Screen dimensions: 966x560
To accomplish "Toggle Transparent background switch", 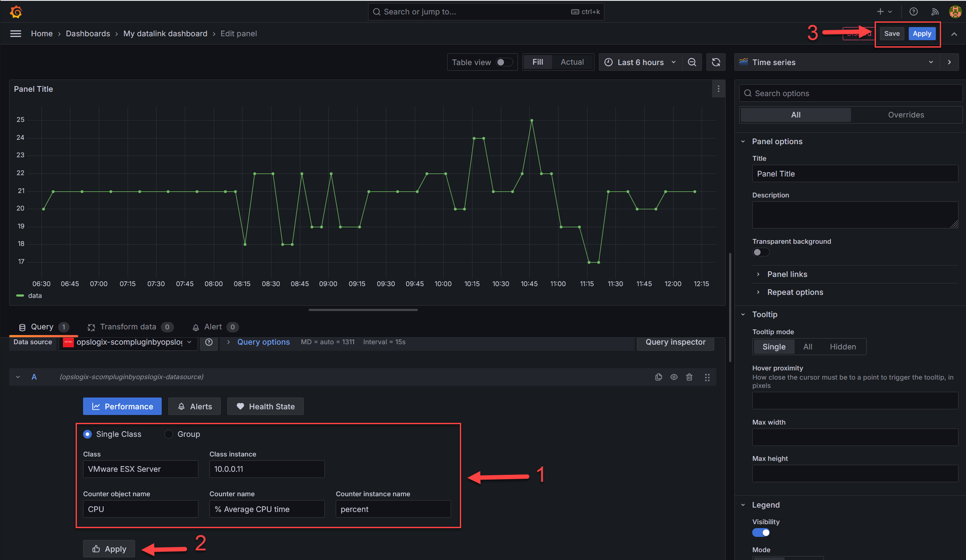I will click(761, 252).
